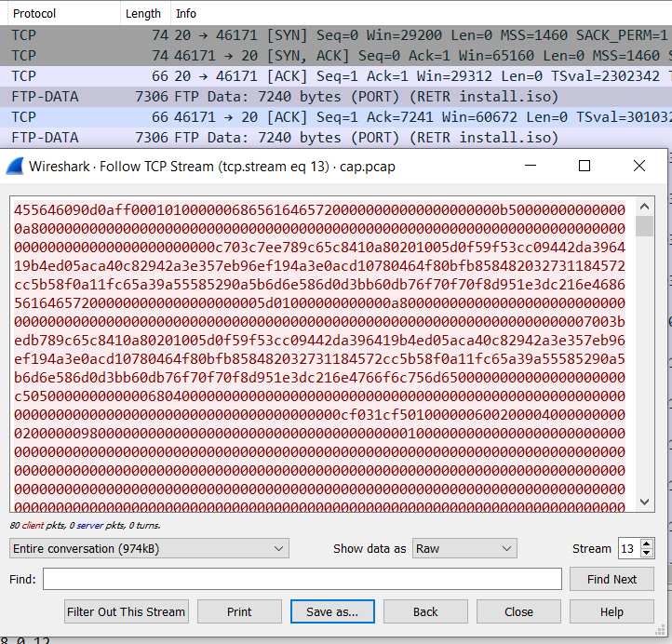The image size is (672, 644).
Task: Select the first FTP-DATA 7240 bytes packet row
Action: point(336,97)
